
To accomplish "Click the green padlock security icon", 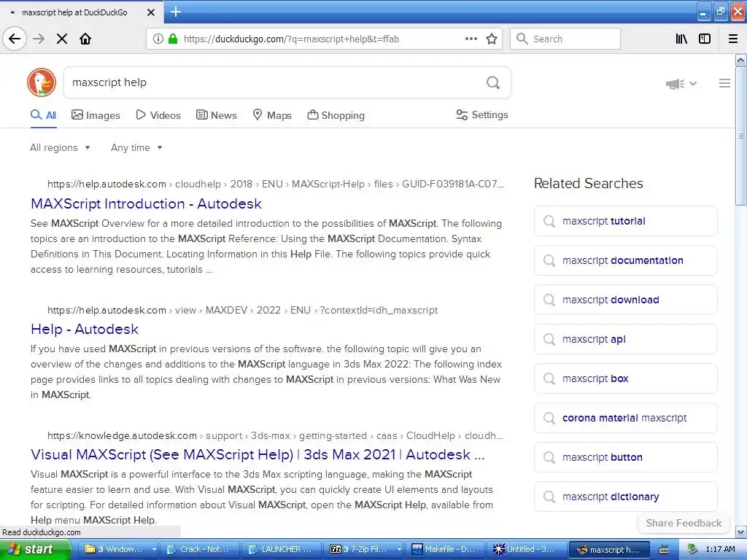I will click(173, 39).
